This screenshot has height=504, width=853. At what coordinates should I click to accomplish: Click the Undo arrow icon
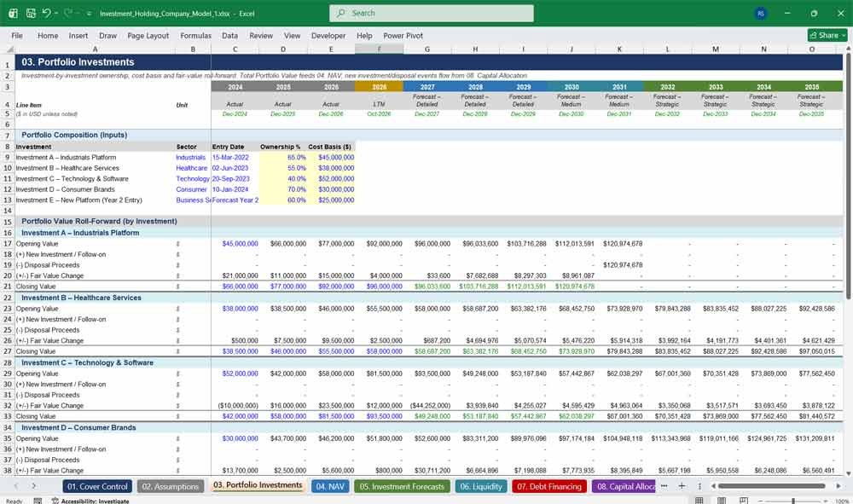46,13
